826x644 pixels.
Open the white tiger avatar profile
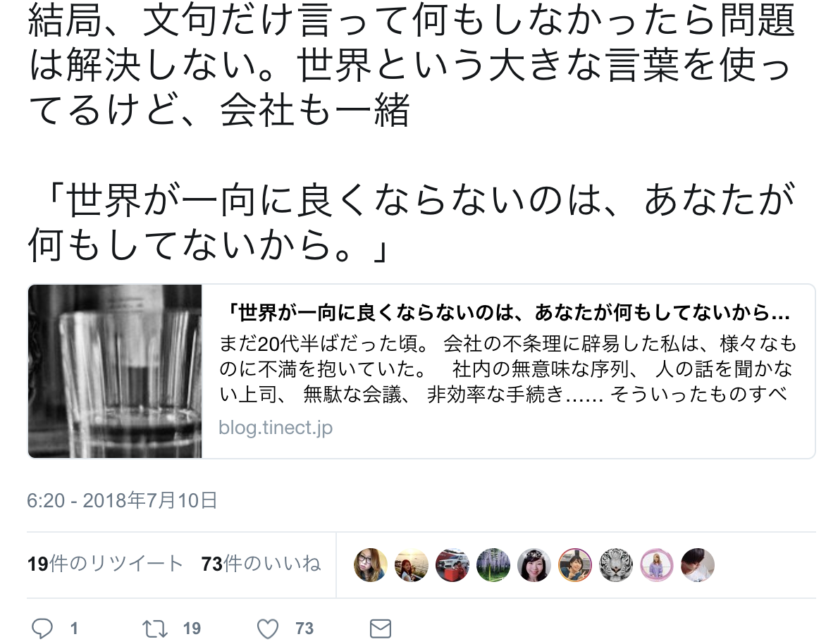pyautogui.click(x=616, y=565)
